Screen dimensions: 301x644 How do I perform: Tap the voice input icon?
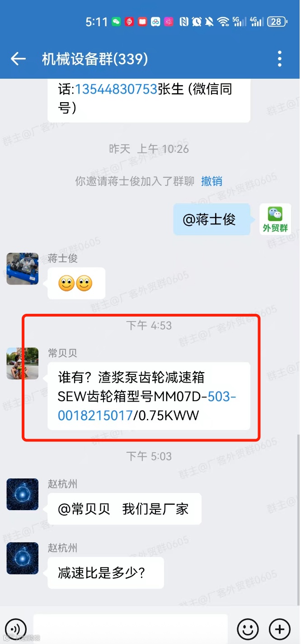tap(15, 629)
